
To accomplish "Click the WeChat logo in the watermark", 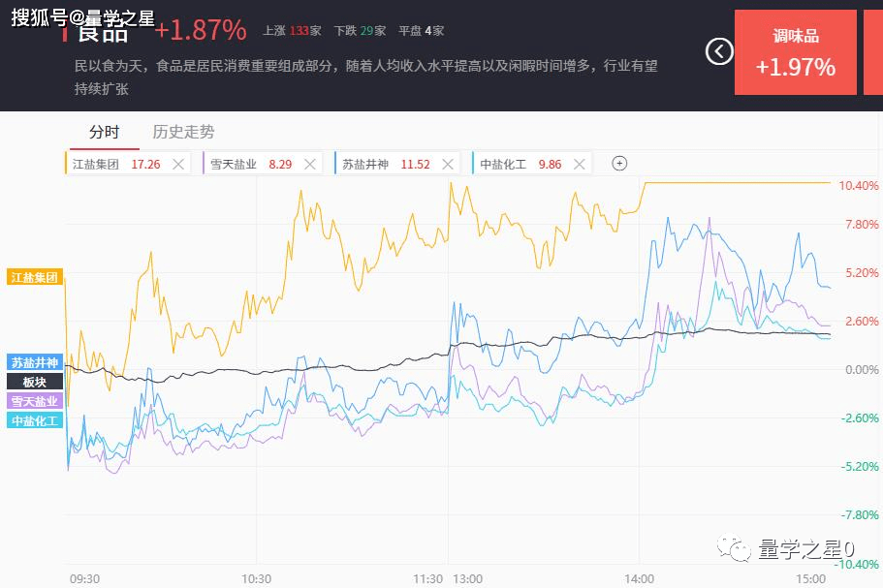I will coord(741,550).
